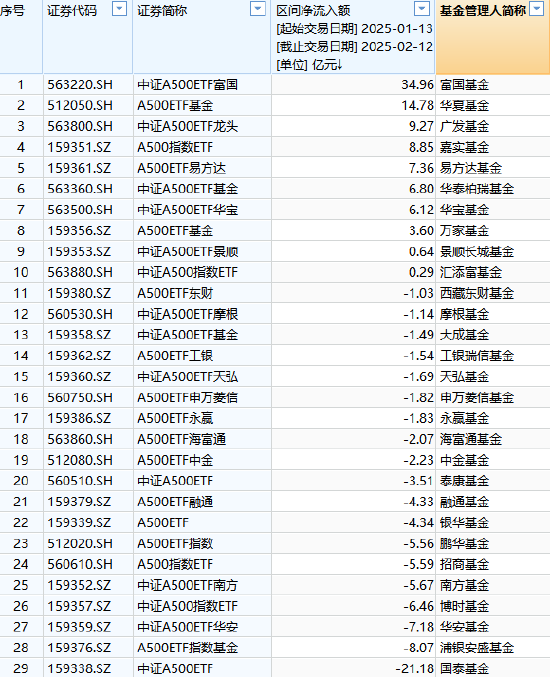Screen dimensions: 550x677
Task: Select manager cell 银华基金
Action: tap(493, 522)
